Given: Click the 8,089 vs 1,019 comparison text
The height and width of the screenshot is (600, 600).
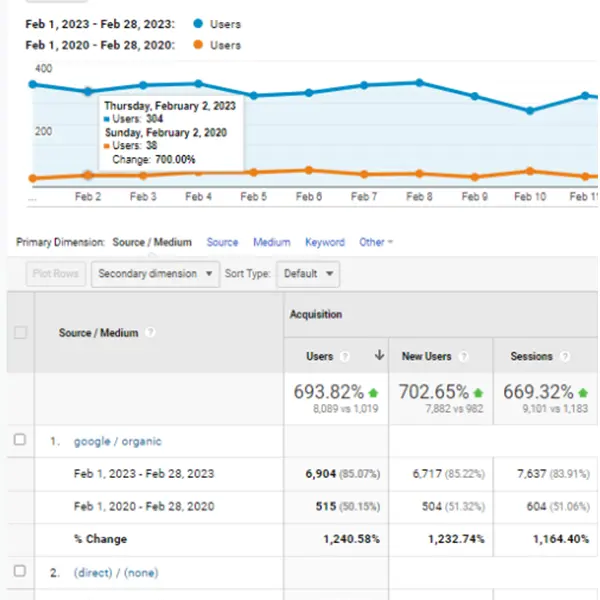Looking at the screenshot, I should (346, 409).
